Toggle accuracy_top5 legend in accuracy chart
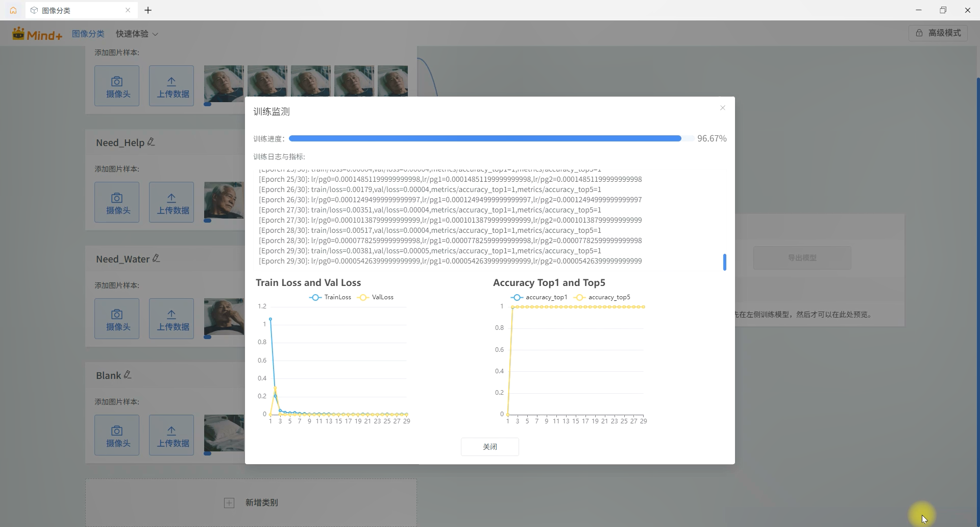The width and height of the screenshot is (980, 527). [602, 297]
